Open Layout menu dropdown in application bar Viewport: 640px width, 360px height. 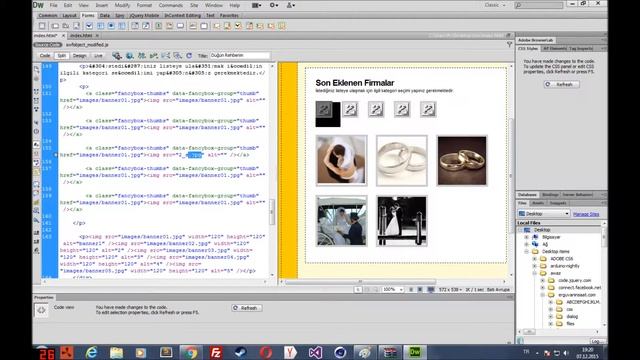click(257, 5)
